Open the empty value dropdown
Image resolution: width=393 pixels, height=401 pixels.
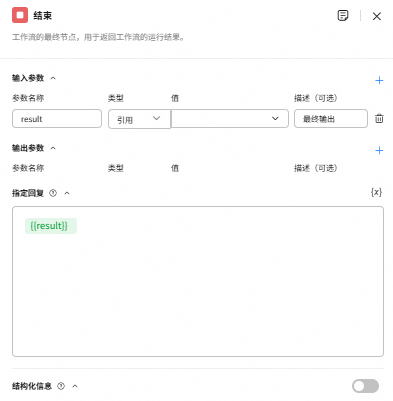pos(230,118)
